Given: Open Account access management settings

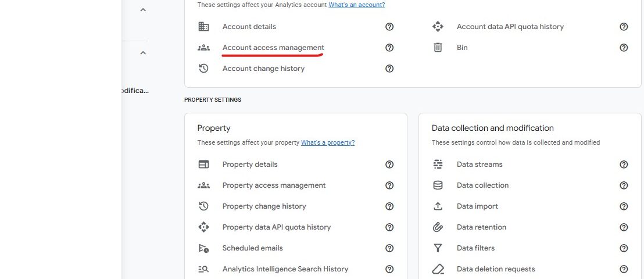Looking at the screenshot, I should (273, 48).
